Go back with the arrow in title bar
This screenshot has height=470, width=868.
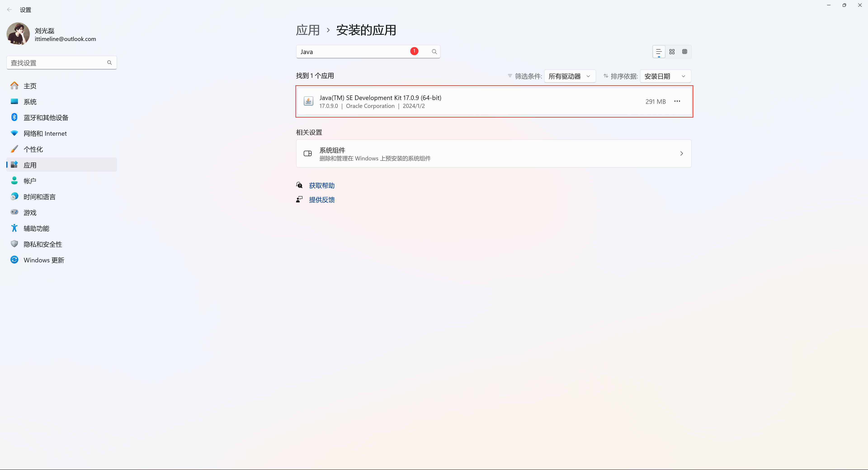tap(9, 10)
